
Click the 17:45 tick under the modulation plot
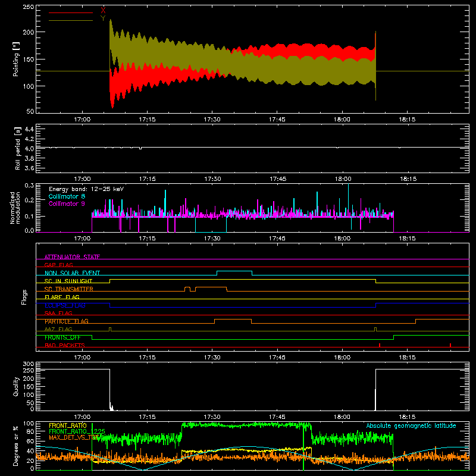[277, 239]
